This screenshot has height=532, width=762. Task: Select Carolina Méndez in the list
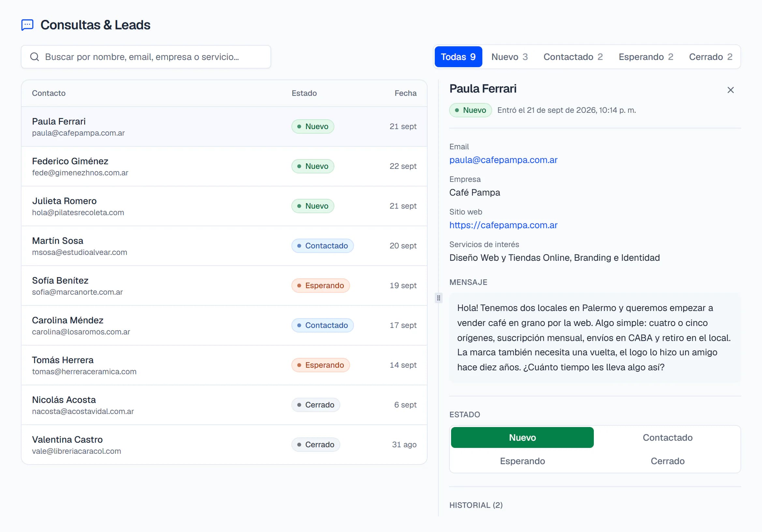[x=224, y=326]
